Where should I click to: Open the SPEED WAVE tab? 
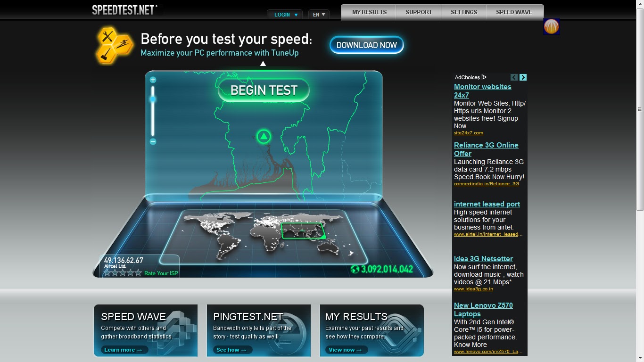click(x=514, y=12)
